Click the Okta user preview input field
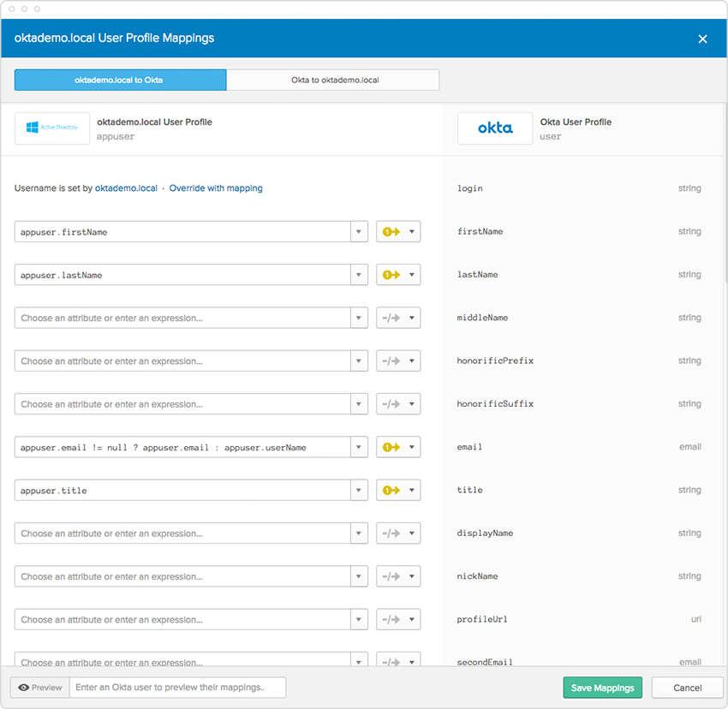This screenshot has width=728, height=709. pyautogui.click(x=177, y=688)
